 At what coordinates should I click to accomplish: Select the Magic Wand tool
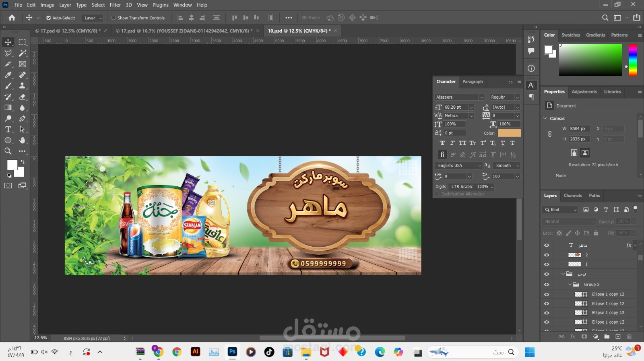pos(22,53)
